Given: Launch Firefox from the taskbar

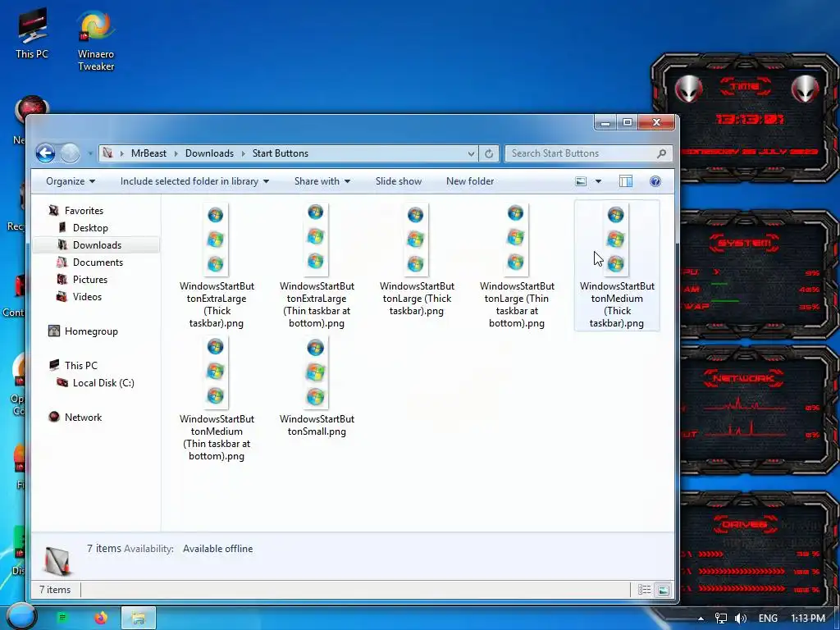Looking at the screenshot, I should tap(101, 618).
